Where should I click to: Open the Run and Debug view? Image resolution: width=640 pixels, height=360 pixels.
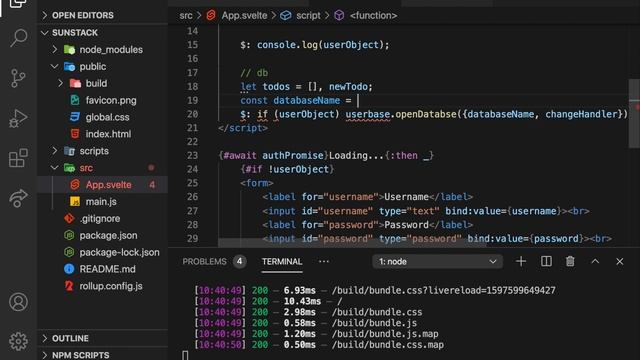[x=18, y=118]
